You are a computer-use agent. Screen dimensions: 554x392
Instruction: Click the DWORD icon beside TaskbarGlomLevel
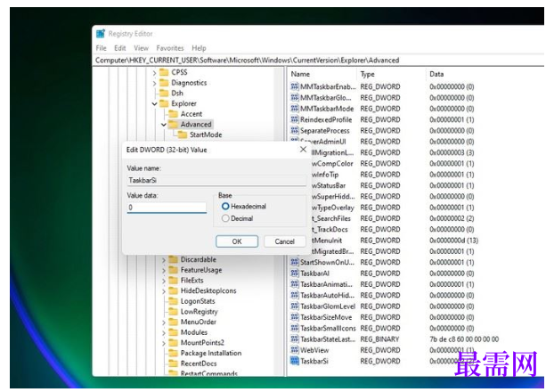tap(294, 306)
